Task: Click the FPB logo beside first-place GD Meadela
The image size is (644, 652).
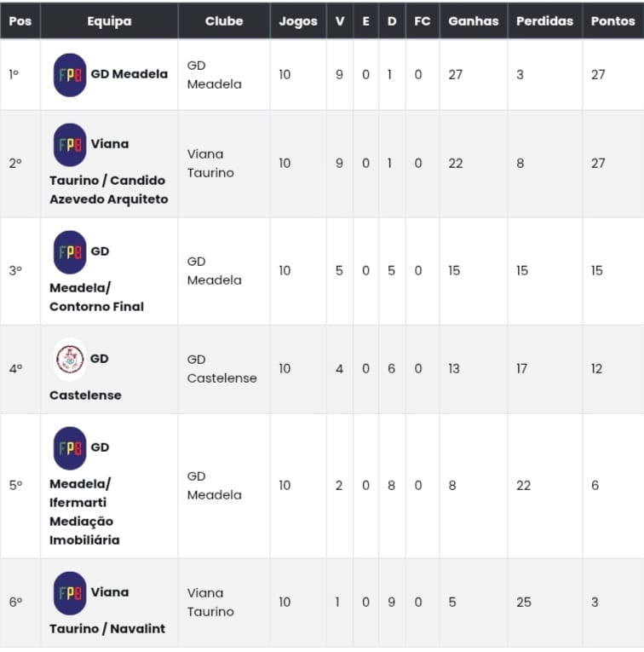Action: click(70, 75)
